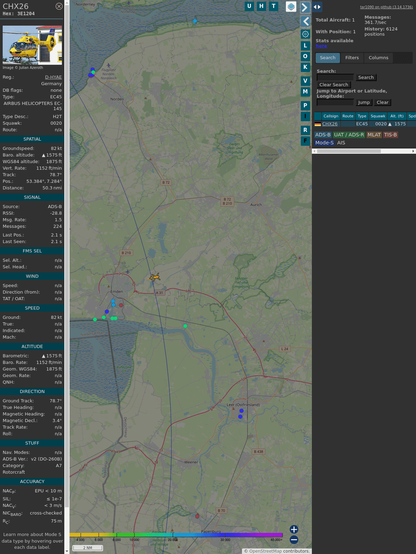Click the K map option button
416x554 pixels.
[x=305, y=67]
